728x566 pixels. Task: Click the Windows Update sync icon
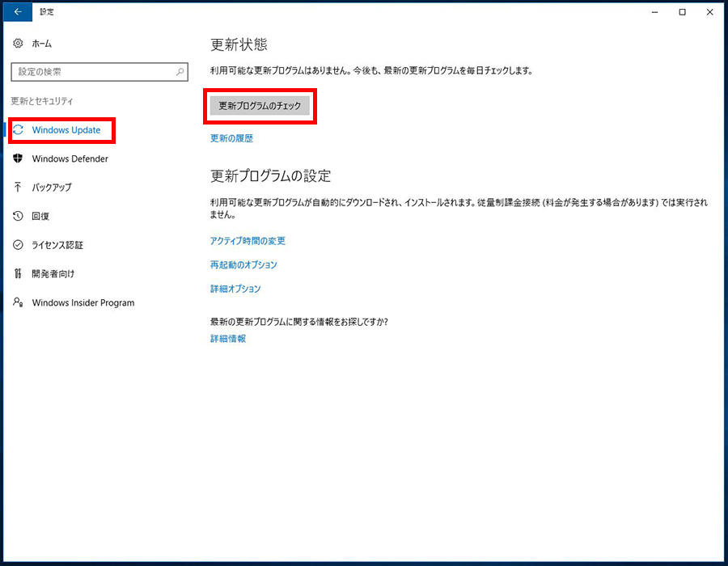point(18,130)
